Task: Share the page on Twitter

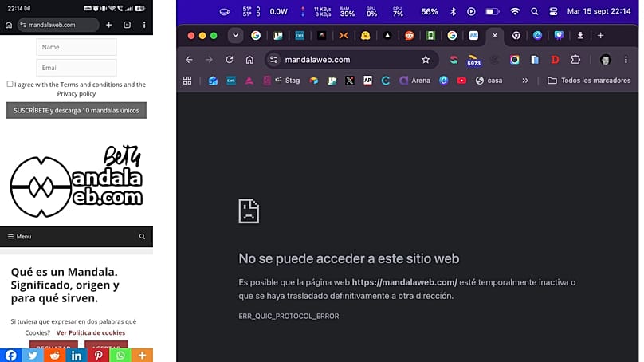Action: [33, 355]
